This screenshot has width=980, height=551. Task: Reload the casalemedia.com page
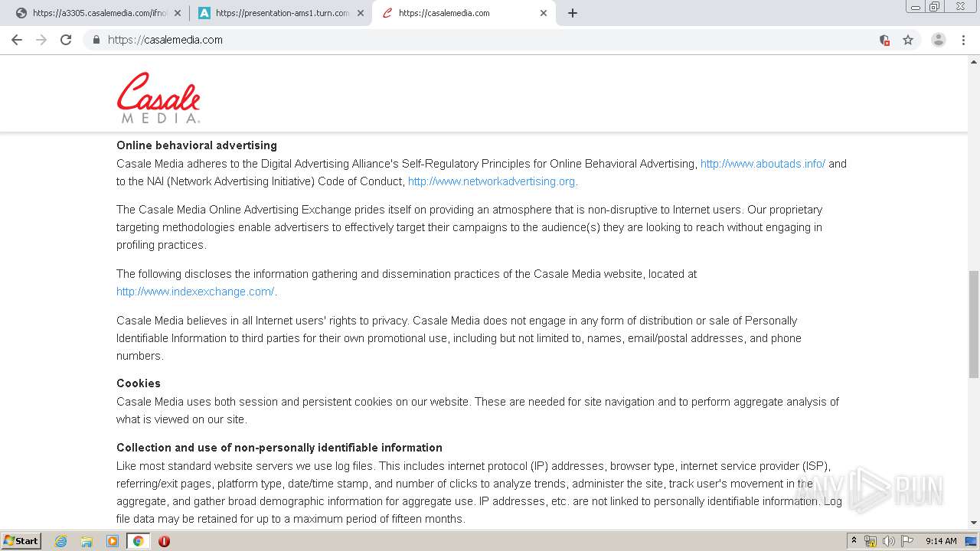[66, 40]
